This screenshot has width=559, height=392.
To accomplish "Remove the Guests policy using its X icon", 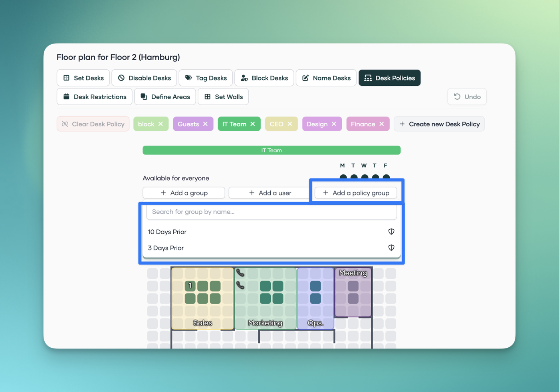I will pyautogui.click(x=205, y=124).
